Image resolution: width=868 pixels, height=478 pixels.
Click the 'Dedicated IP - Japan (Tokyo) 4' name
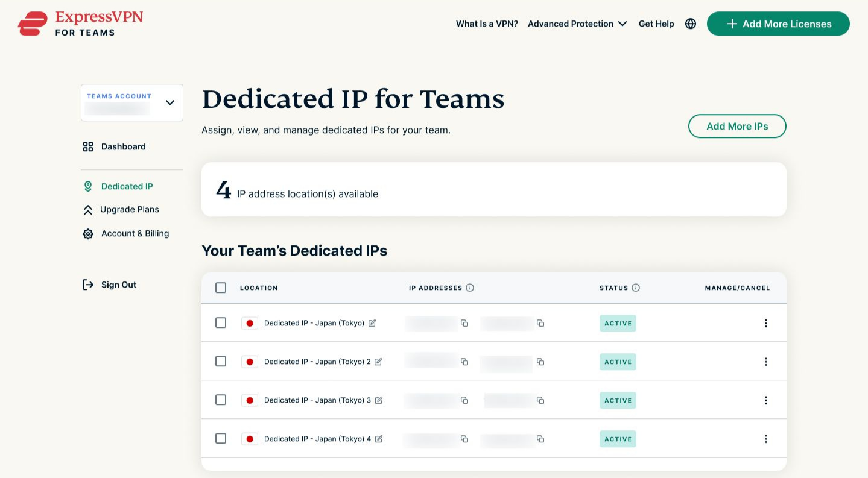(x=317, y=439)
